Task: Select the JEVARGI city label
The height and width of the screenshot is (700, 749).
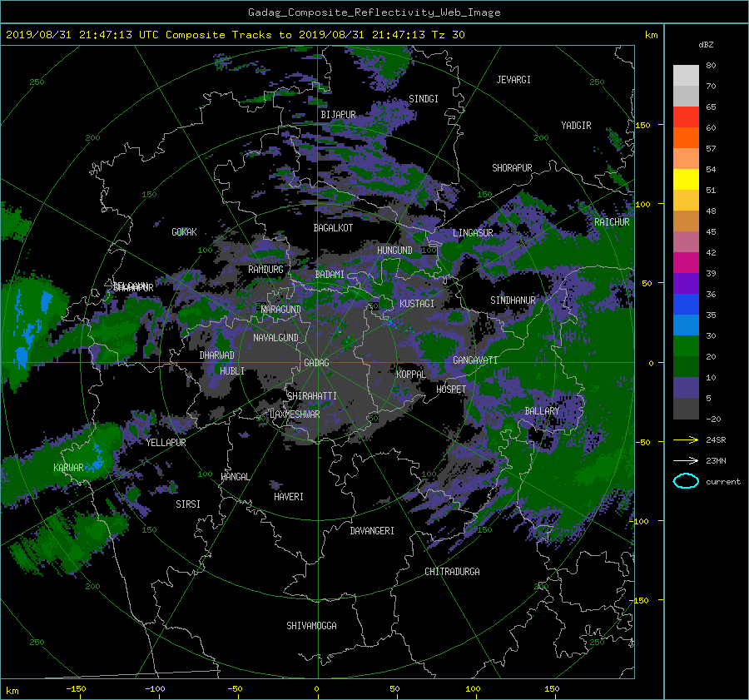Action: (x=513, y=80)
